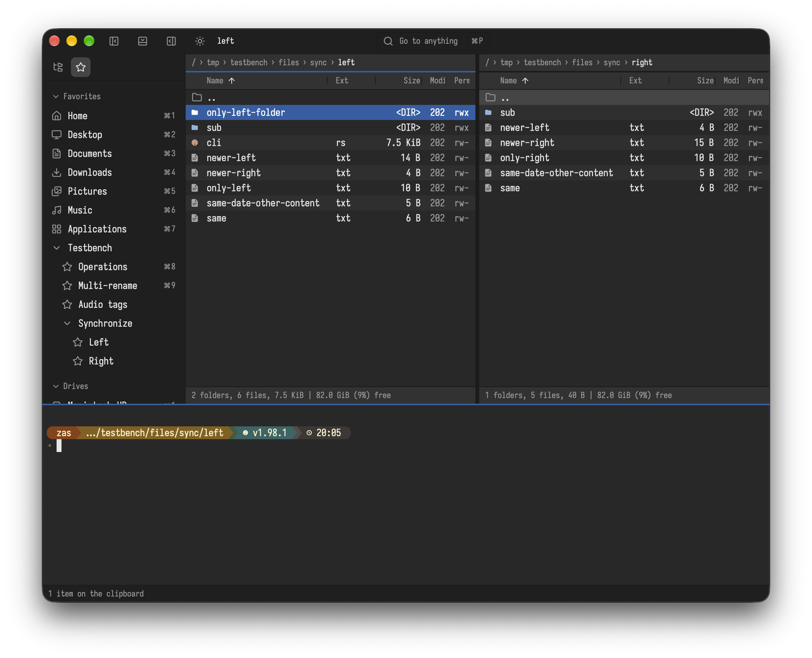Image resolution: width=812 pixels, height=658 pixels.
Task: Switch theme with the sun icon
Action: point(200,41)
